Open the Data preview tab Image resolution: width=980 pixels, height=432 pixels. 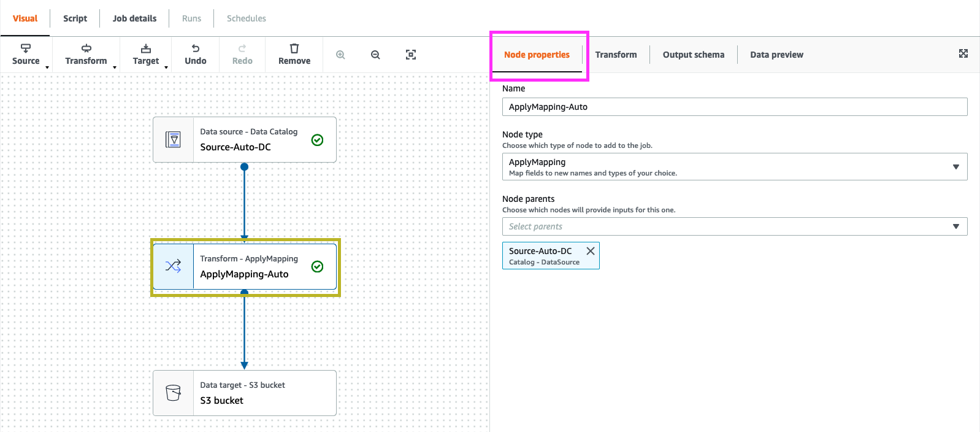(776, 55)
